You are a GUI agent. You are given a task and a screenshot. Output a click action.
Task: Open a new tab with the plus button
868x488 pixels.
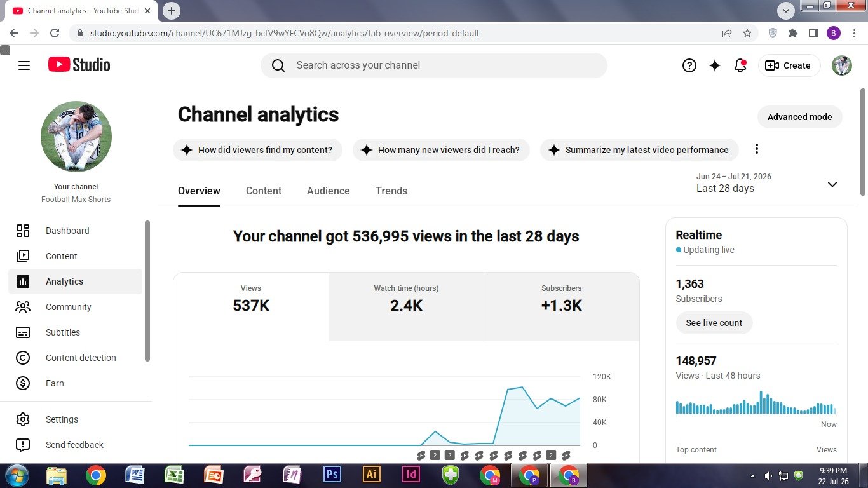[x=172, y=11]
